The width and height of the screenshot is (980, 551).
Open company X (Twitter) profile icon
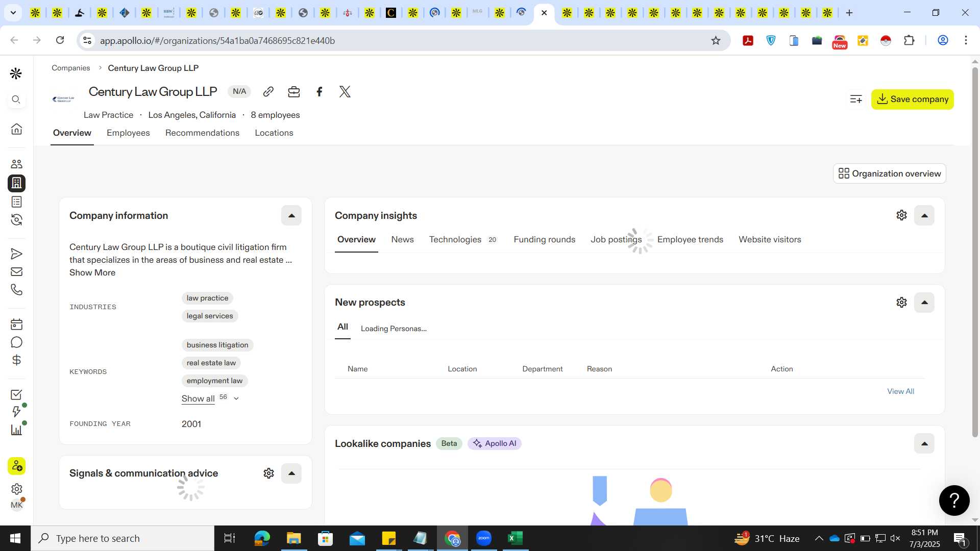point(345,92)
